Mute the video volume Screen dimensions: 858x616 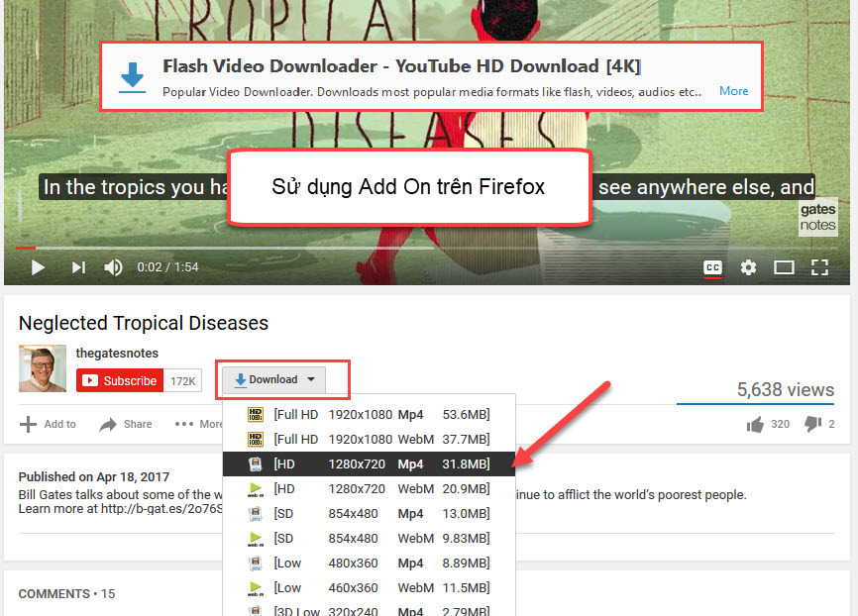[113, 267]
